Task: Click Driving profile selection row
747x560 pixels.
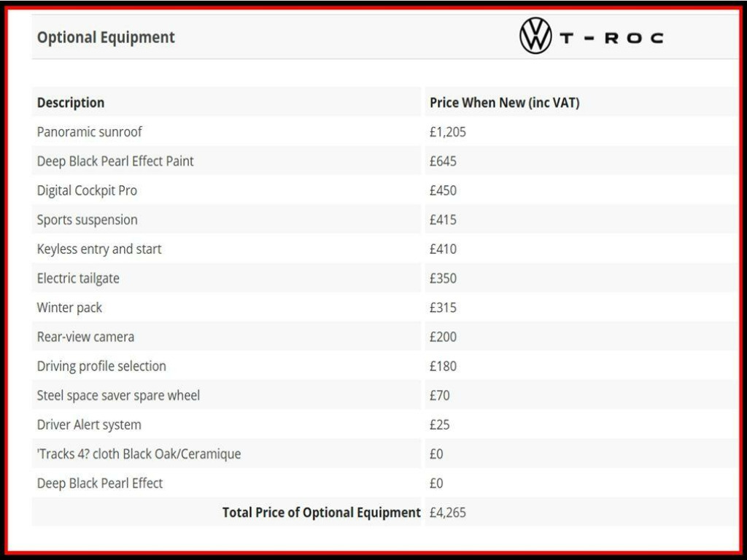Action: click(101, 366)
